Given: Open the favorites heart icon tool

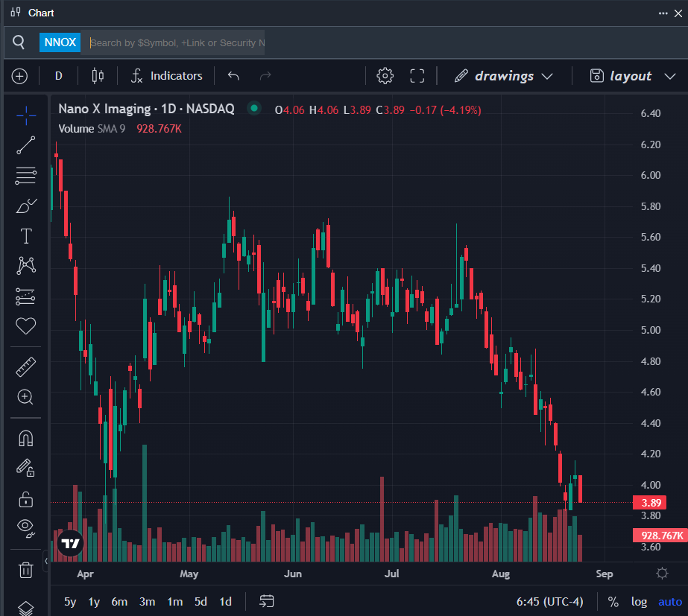Looking at the screenshot, I should (26, 326).
